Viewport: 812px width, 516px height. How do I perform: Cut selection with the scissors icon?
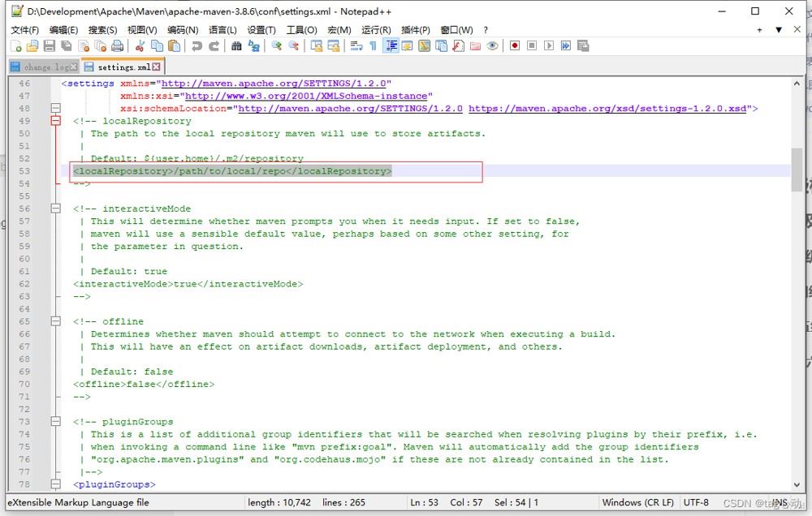[140, 46]
